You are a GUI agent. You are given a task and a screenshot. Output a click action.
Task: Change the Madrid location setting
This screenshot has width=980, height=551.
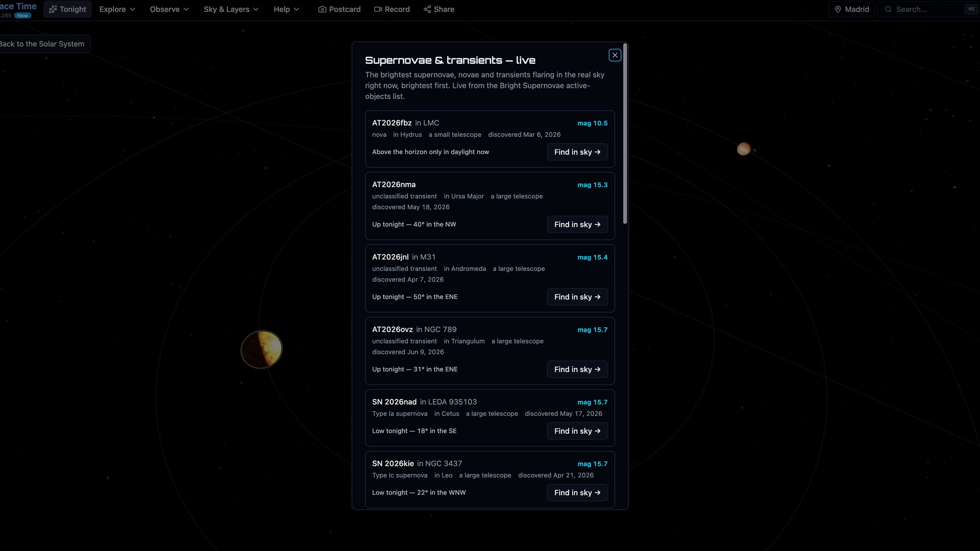coord(851,9)
